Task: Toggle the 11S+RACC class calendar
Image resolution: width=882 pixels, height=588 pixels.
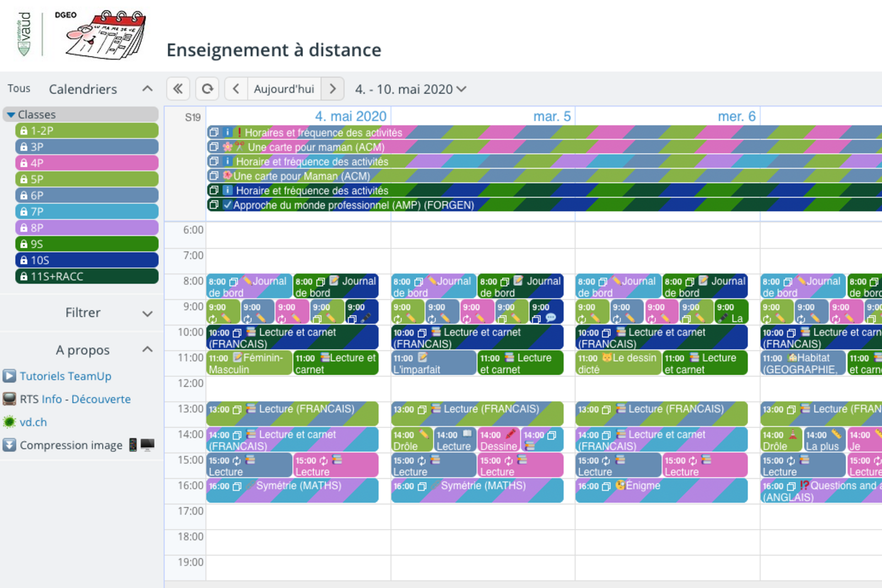Action: click(87, 276)
